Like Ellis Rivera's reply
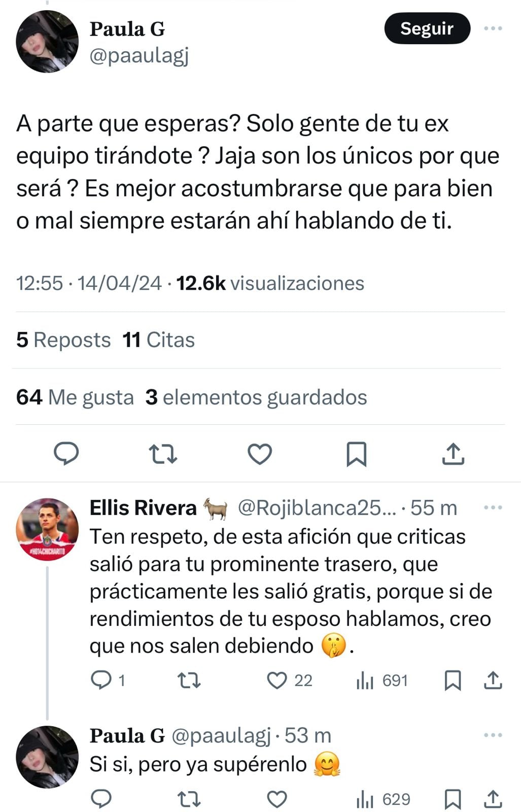 coord(277,680)
